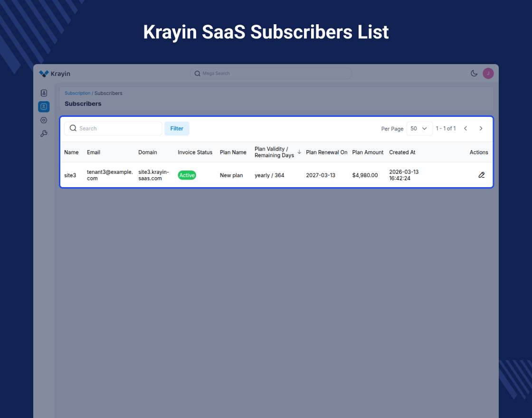Go to next page with the right chevron
Image resolution: width=532 pixels, height=418 pixels.
[481, 128]
